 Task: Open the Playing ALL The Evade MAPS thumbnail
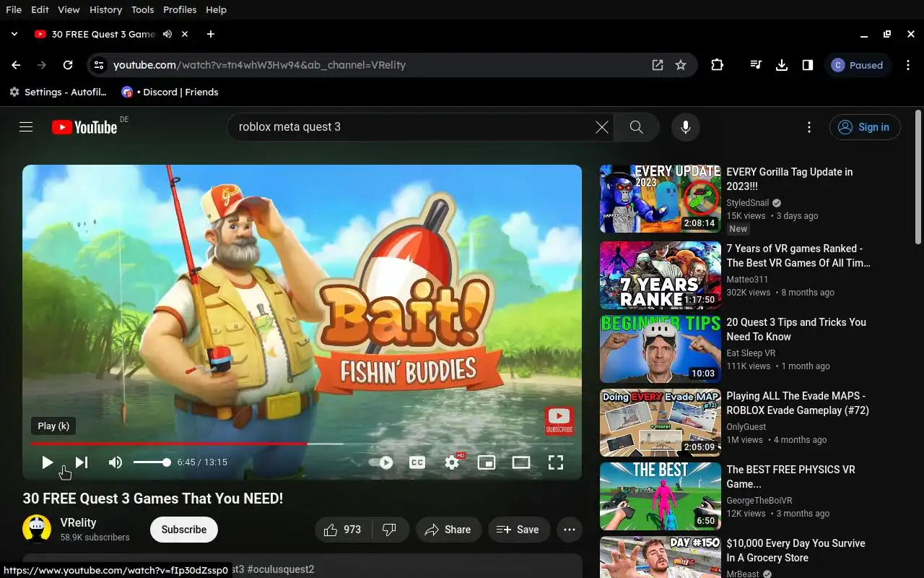pyautogui.click(x=661, y=423)
